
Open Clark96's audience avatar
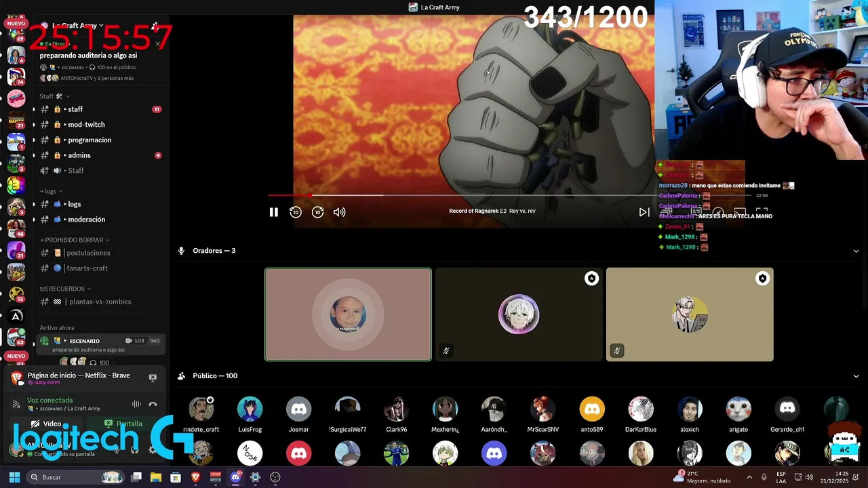(x=397, y=409)
